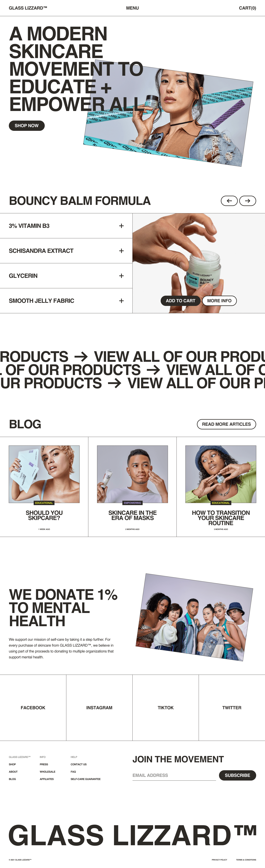Open the CART(0) link
Image resolution: width=265 pixels, height=868 pixels.
248,8
